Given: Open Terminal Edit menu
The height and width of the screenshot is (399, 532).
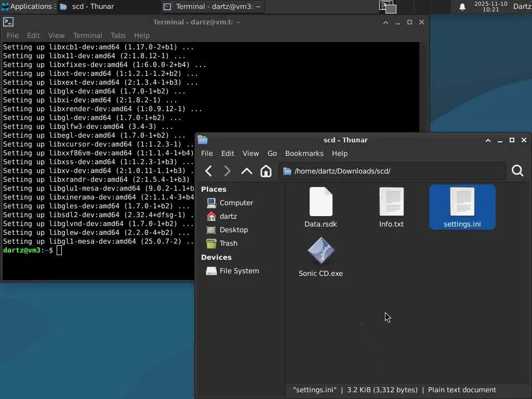Looking at the screenshot, I should (x=33, y=35).
